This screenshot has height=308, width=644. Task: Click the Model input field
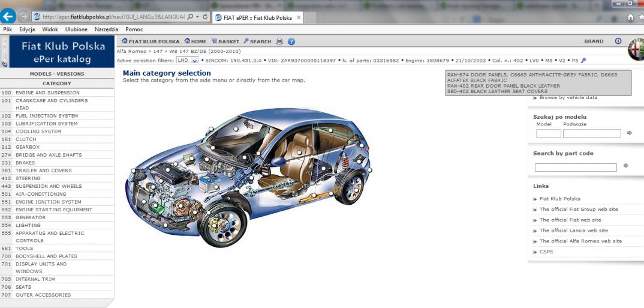click(x=548, y=133)
